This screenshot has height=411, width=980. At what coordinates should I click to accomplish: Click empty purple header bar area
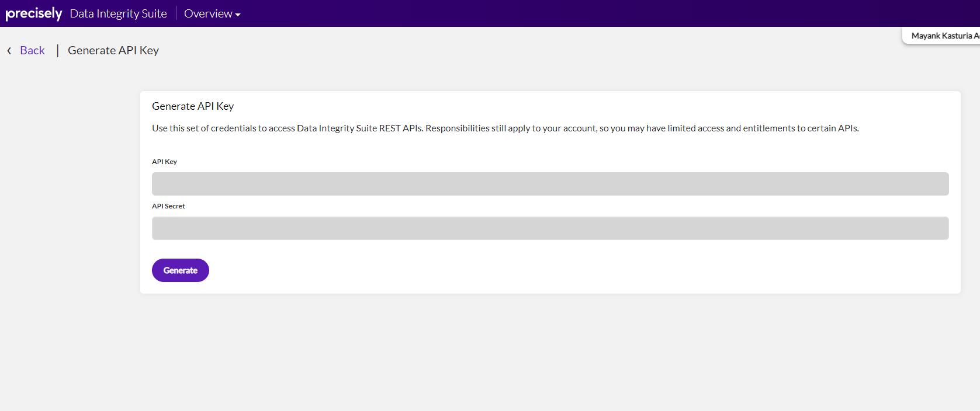coord(584,13)
